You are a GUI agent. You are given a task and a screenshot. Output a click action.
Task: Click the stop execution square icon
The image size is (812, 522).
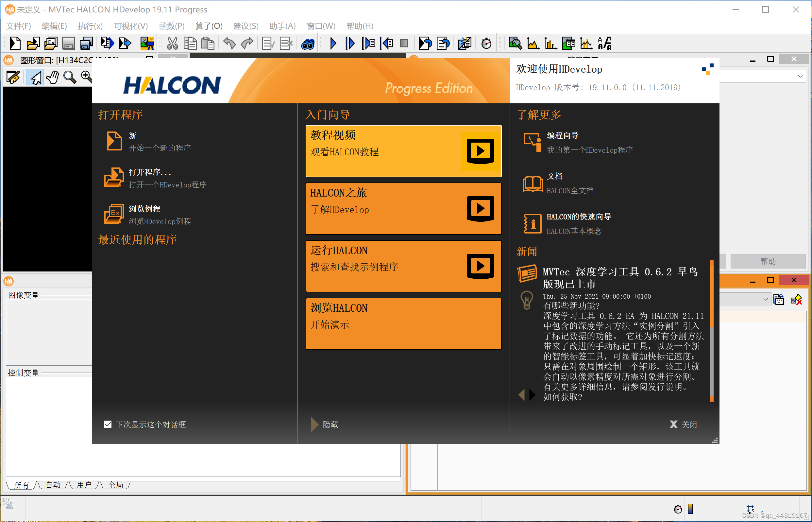(404, 43)
